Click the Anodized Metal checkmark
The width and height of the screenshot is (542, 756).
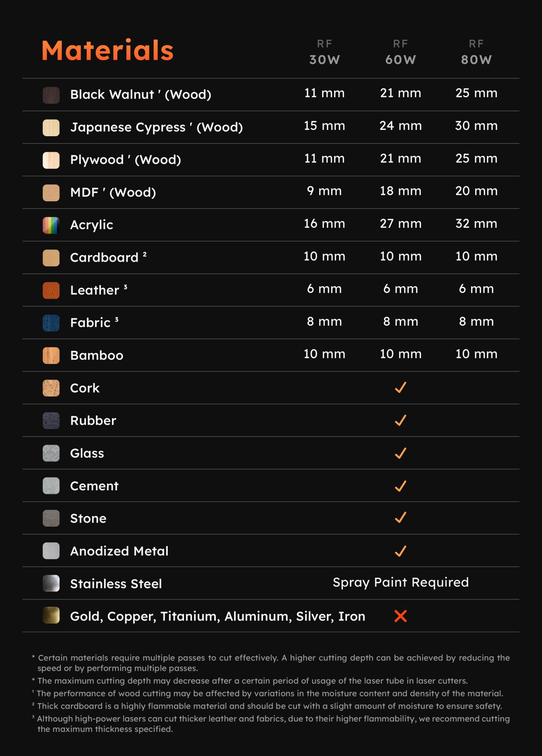pos(400,551)
